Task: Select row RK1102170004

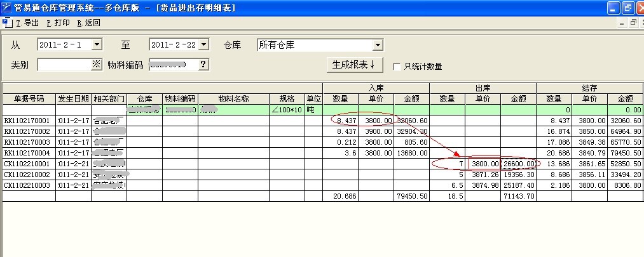Action: (x=322, y=153)
